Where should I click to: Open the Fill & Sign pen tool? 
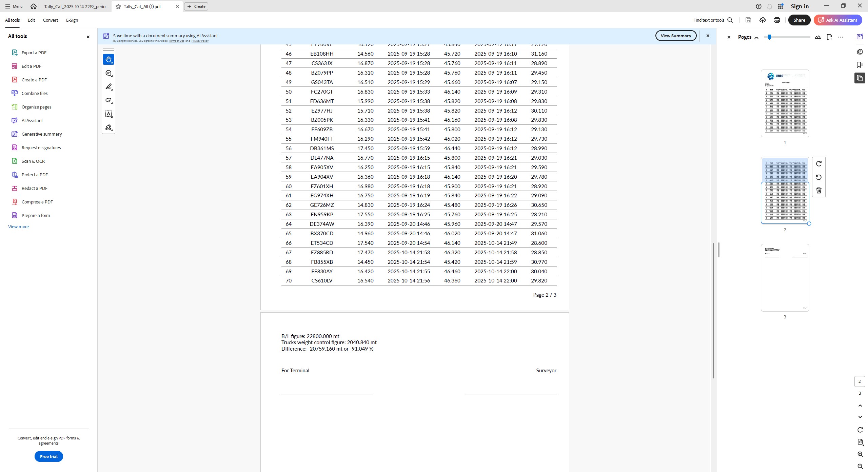click(108, 127)
